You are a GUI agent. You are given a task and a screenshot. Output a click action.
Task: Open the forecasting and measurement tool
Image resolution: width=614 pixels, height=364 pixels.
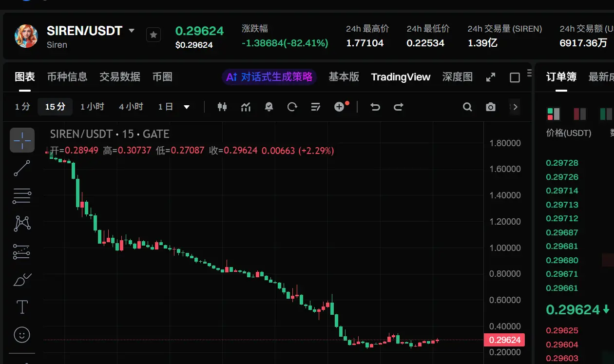point(22,252)
